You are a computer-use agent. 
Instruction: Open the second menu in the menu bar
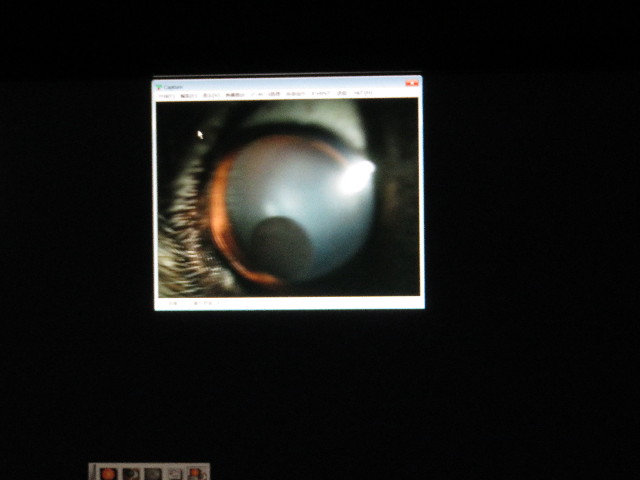coord(188,95)
